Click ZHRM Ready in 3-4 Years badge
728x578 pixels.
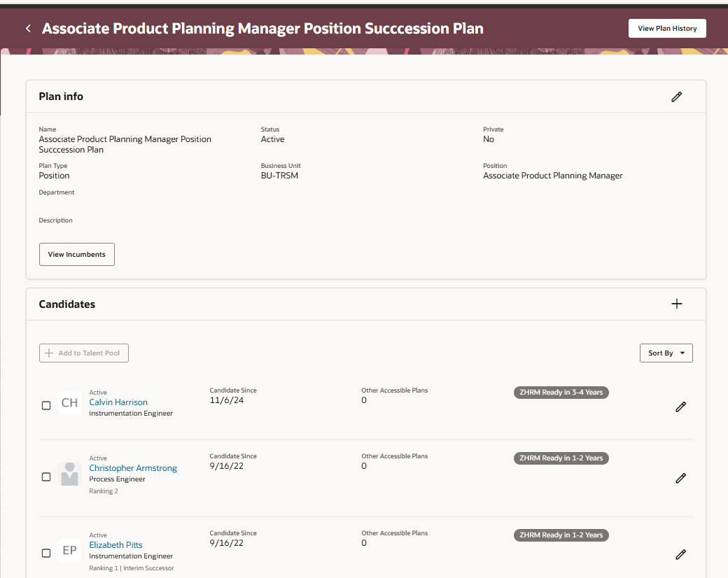(561, 393)
